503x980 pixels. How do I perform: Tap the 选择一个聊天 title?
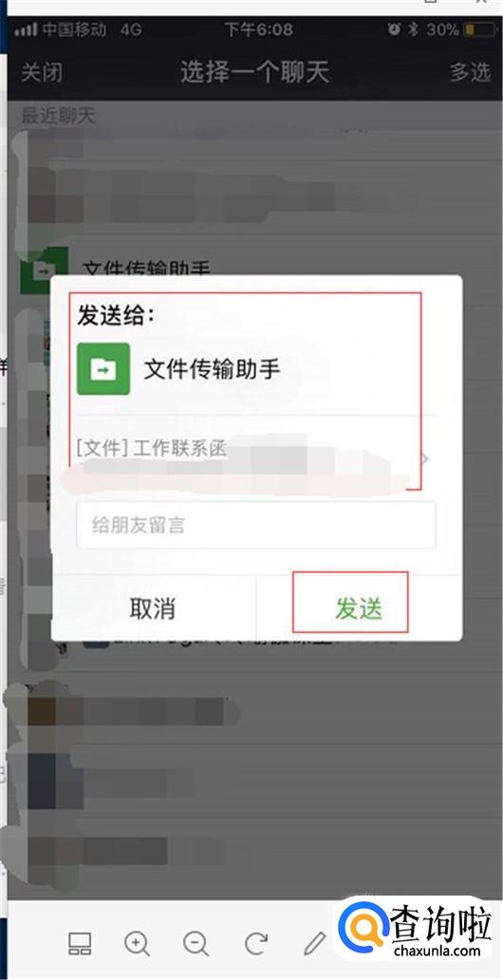click(254, 72)
